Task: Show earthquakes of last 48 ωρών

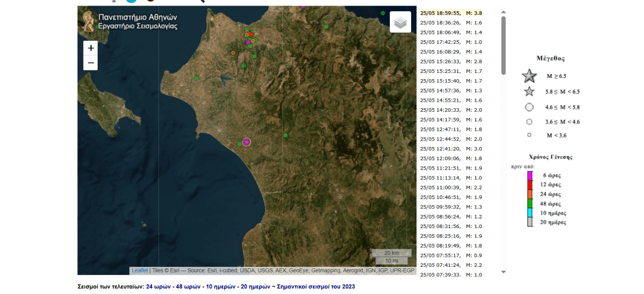Action: point(188,287)
